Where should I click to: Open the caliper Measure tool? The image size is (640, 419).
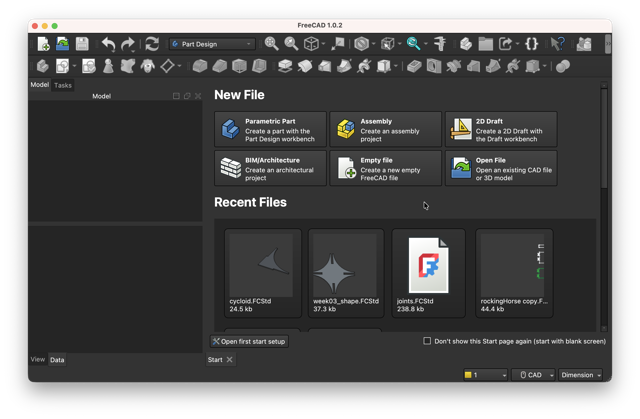pos(440,44)
